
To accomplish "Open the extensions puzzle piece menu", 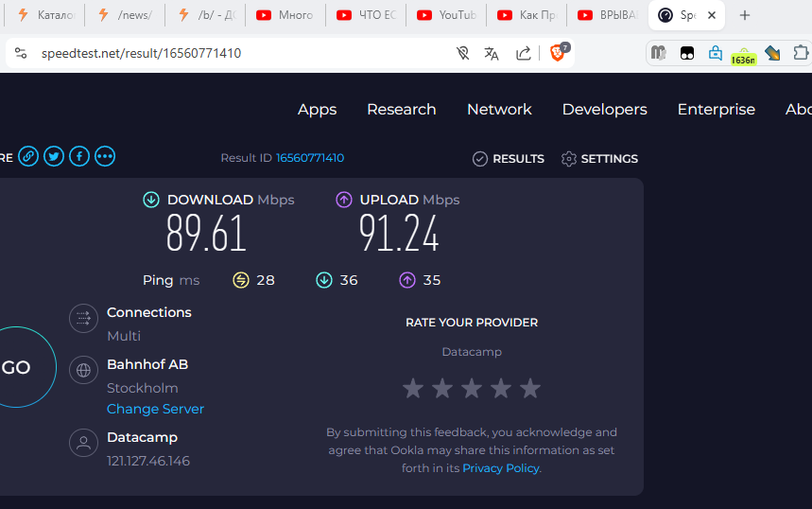I will [801, 53].
